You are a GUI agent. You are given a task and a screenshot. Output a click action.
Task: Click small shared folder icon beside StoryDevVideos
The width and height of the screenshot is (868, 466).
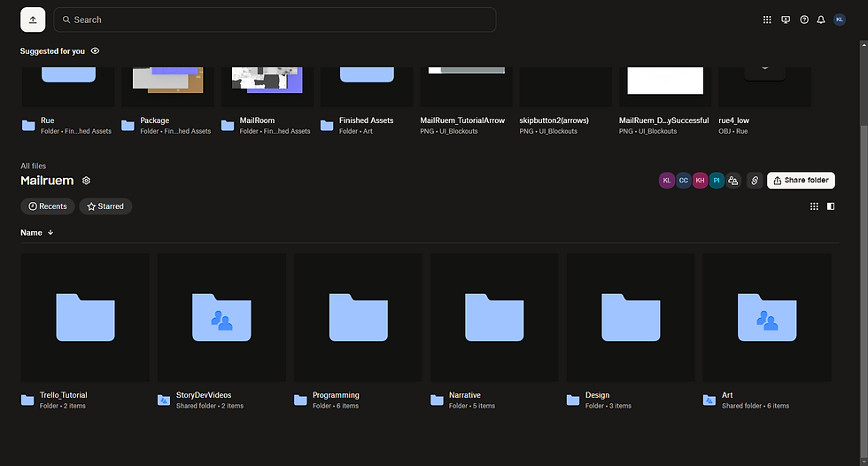click(164, 400)
